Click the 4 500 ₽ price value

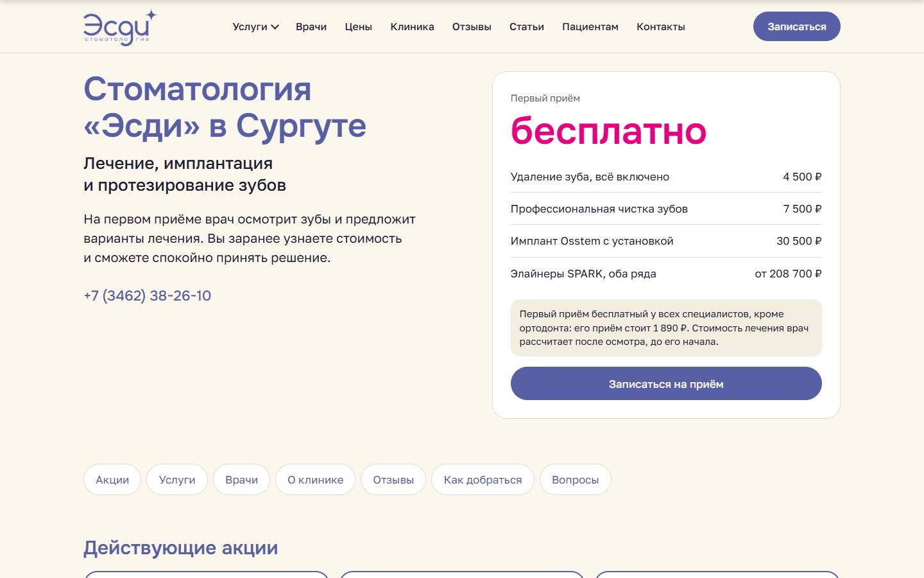(x=802, y=177)
